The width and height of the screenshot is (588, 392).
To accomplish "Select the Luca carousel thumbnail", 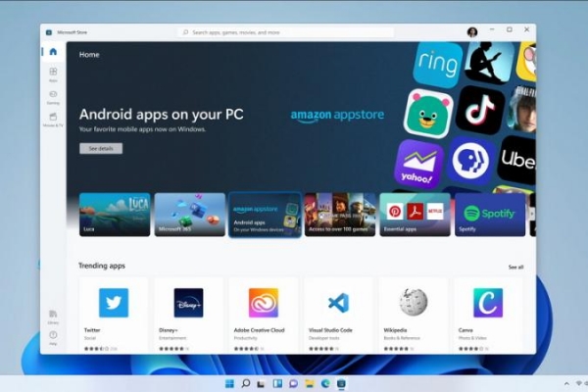I will tap(115, 214).
